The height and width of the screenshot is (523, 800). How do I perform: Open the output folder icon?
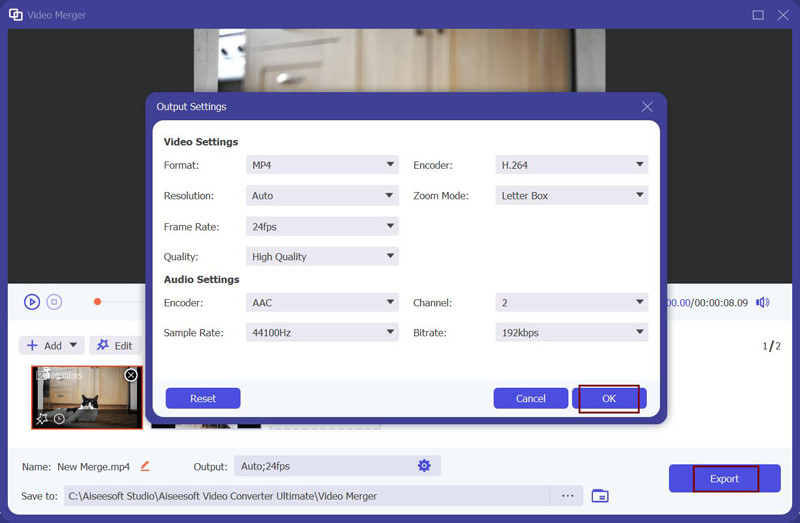click(600, 496)
